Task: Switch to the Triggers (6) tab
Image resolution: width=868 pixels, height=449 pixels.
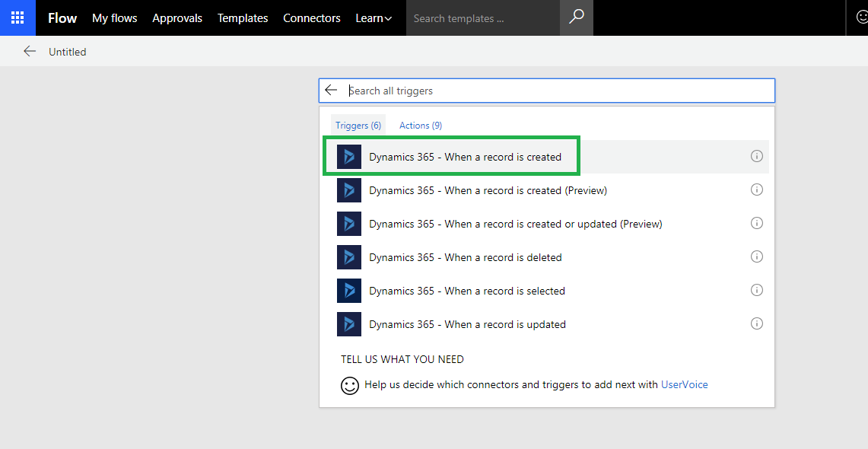Action: pos(358,125)
